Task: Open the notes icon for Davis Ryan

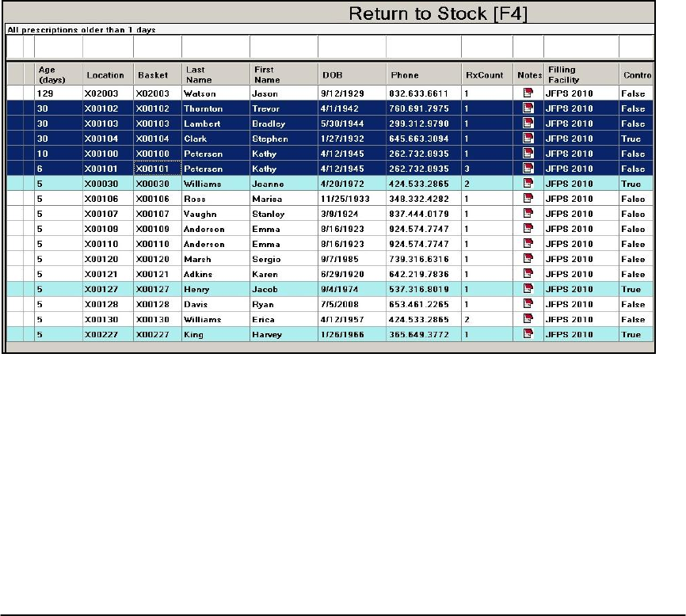Action: click(528, 304)
